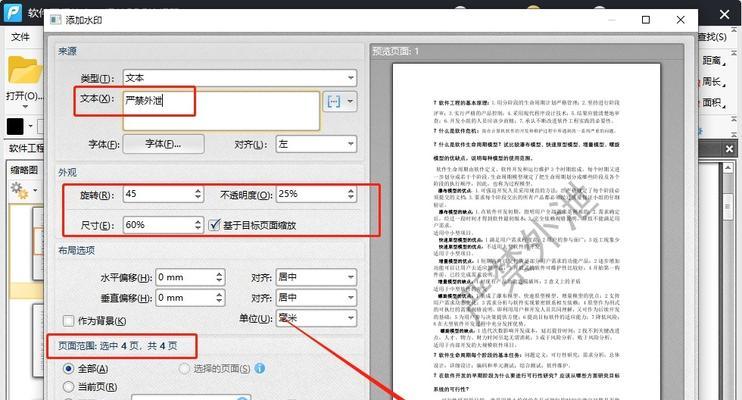742x400 pixels.
Task: Uncheck 基于目标页面缩放 checkbox
Action: 215,225
